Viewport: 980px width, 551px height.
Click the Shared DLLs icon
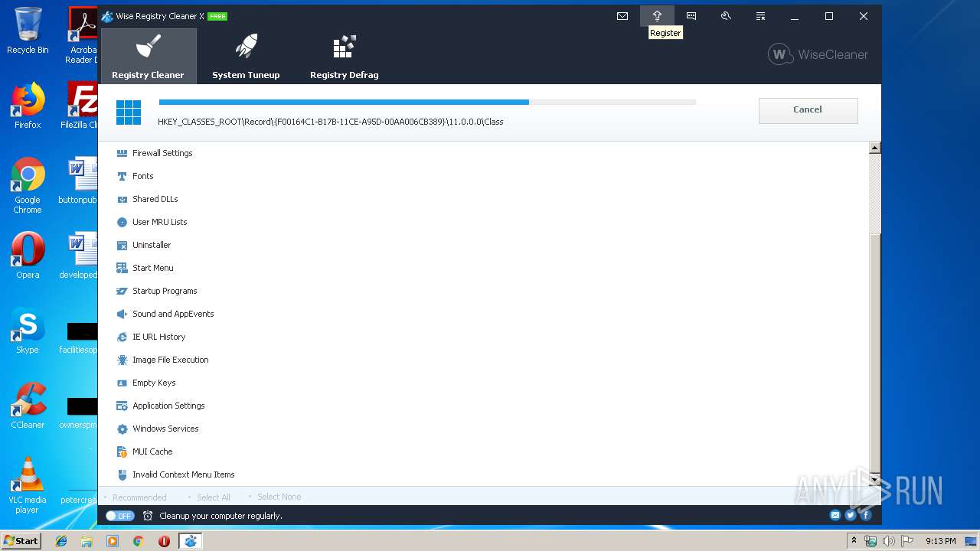122,199
